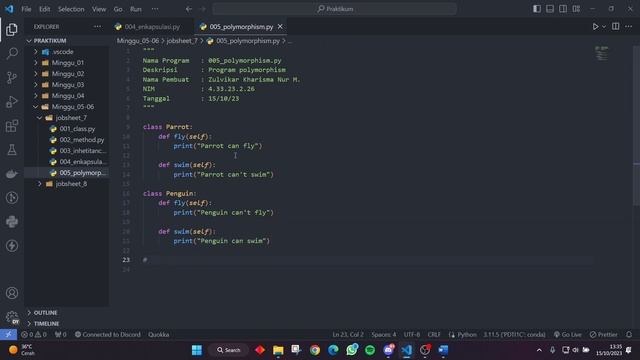
Task: Open notifications bell
Action: click(629, 335)
